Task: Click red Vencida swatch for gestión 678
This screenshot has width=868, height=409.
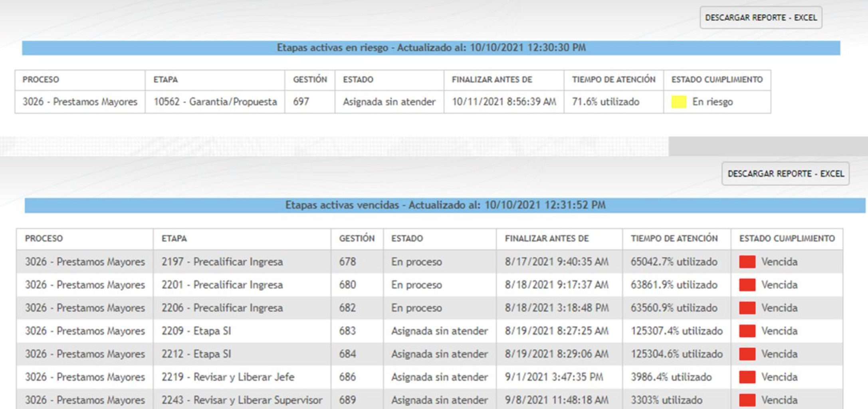Action: [747, 262]
